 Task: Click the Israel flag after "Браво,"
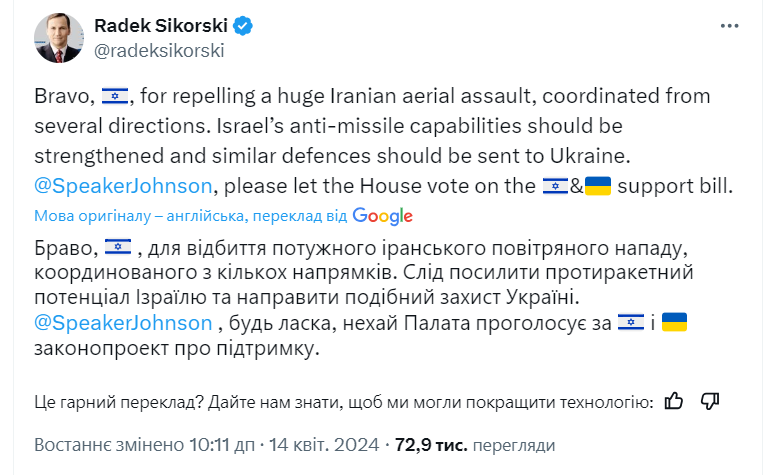coord(117,246)
